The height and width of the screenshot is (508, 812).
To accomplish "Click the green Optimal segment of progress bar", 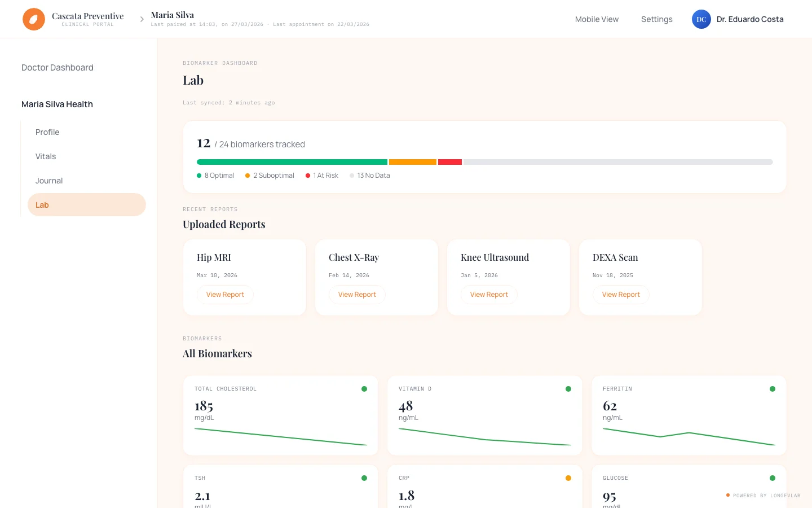I will (292, 162).
